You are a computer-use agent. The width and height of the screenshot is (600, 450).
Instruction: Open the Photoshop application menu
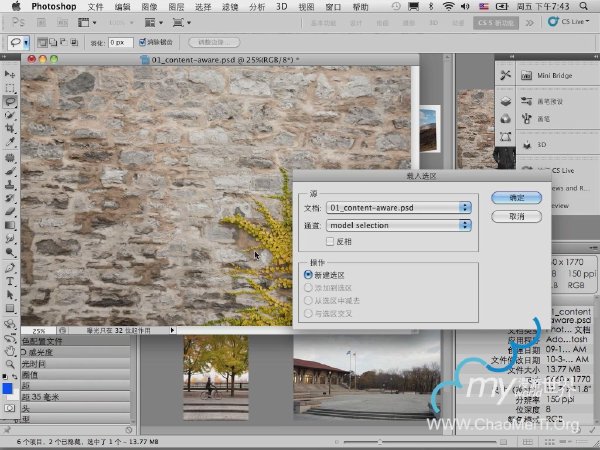pos(54,7)
